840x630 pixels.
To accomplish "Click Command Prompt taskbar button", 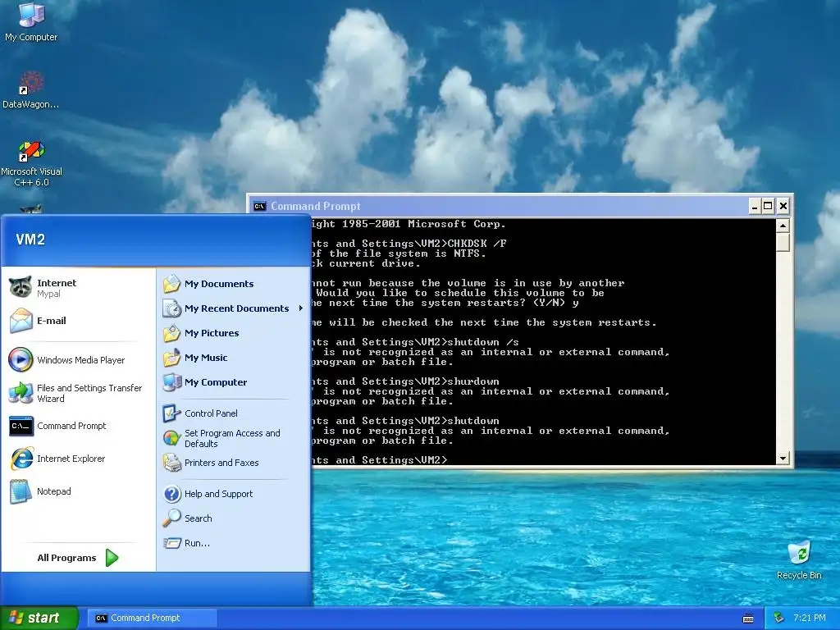I will click(152, 619).
